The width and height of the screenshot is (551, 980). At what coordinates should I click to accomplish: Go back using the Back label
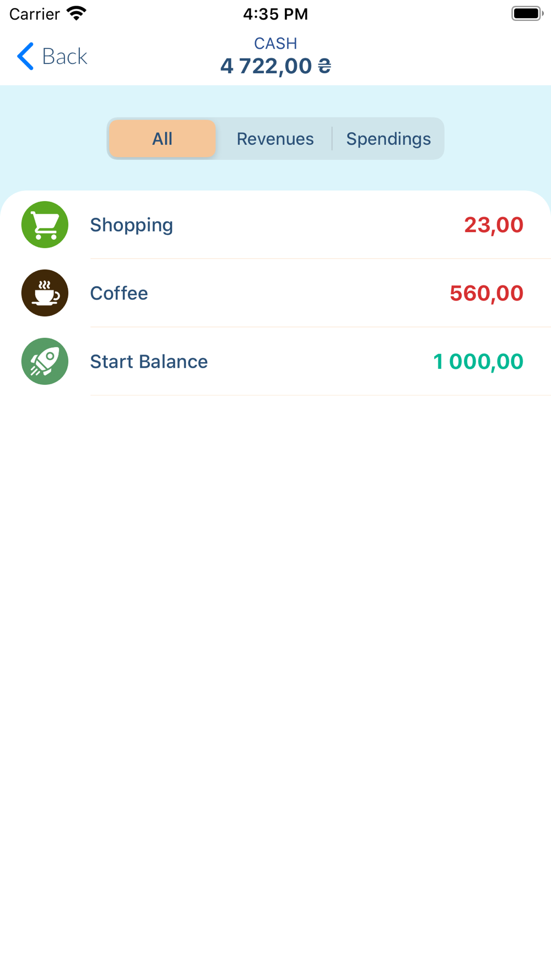tap(64, 56)
